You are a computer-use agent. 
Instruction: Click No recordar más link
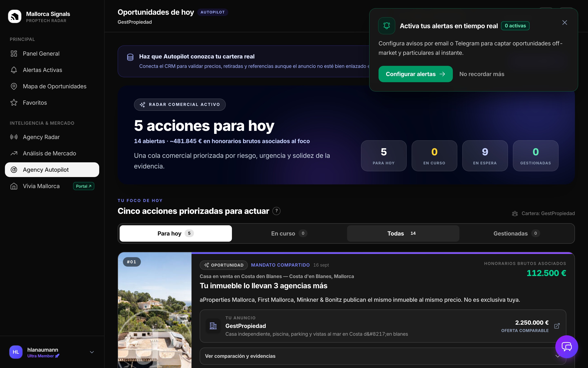tap(482, 74)
